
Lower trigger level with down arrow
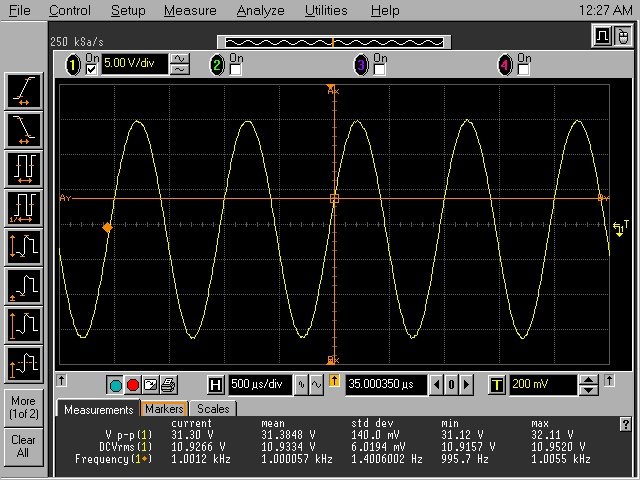[x=588, y=390]
